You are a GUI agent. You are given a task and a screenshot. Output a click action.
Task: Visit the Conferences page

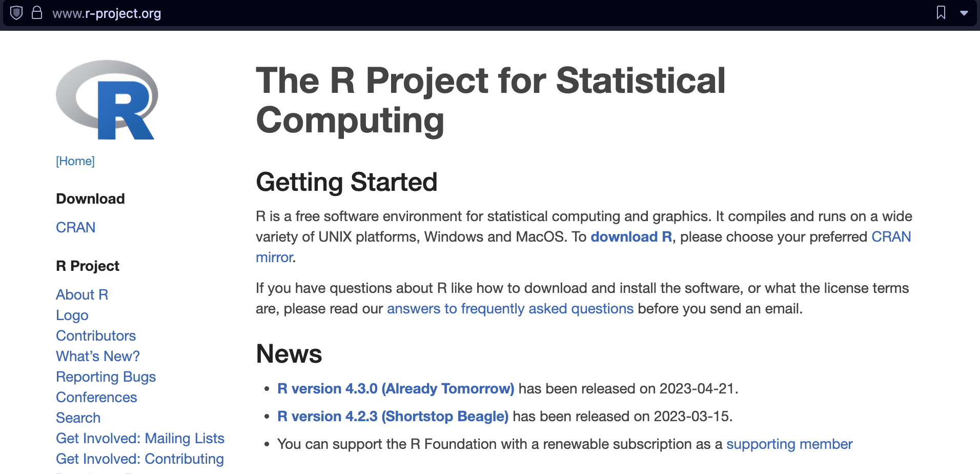(x=96, y=397)
